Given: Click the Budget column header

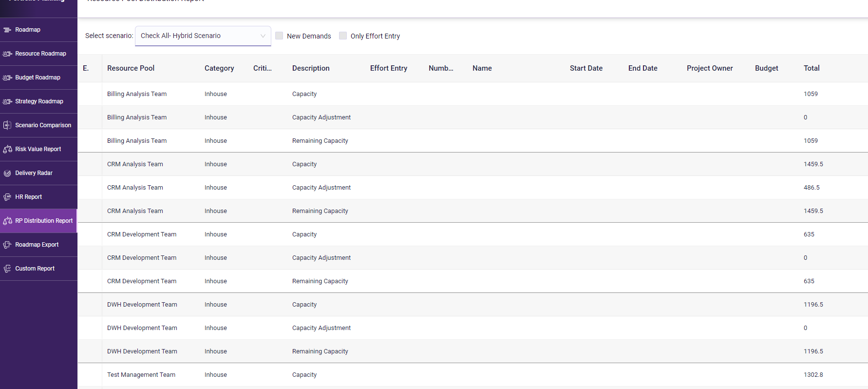Looking at the screenshot, I should coord(766,68).
